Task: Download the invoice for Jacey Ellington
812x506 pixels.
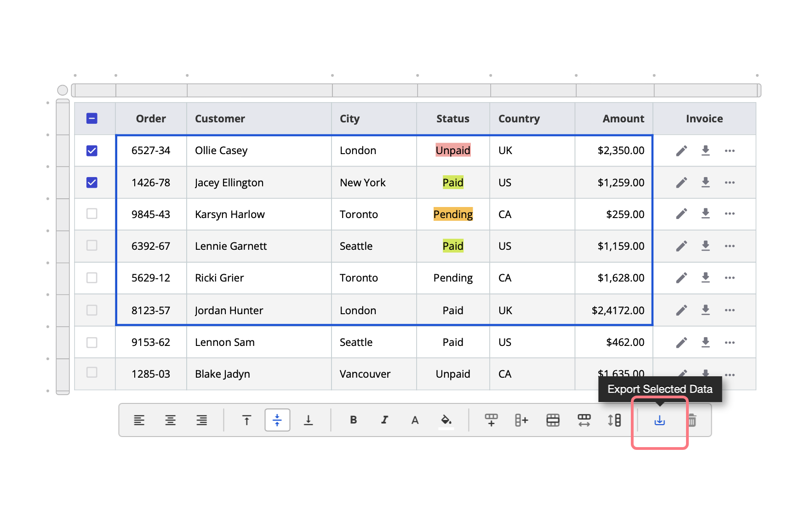Action: (x=706, y=182)
